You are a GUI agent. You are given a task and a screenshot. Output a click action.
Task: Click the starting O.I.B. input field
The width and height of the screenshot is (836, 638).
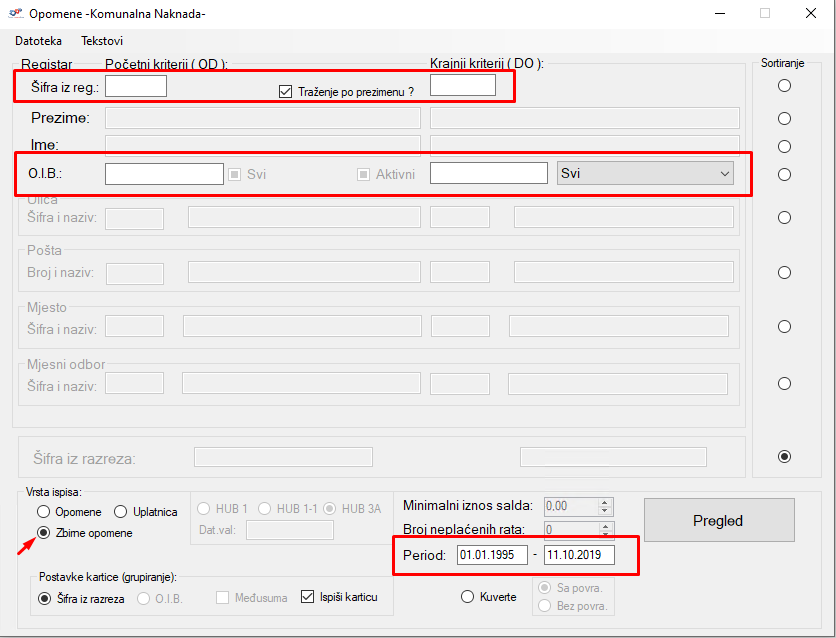(x=164, y=174)
